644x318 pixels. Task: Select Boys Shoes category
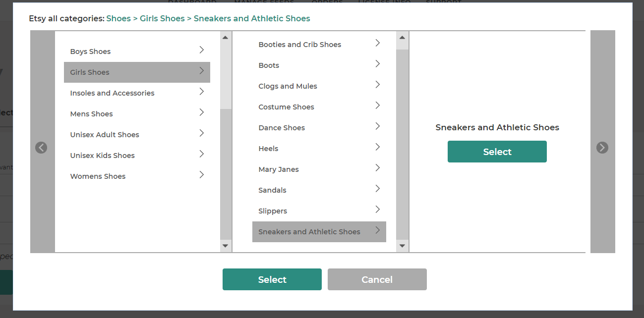tap(137, 52)
